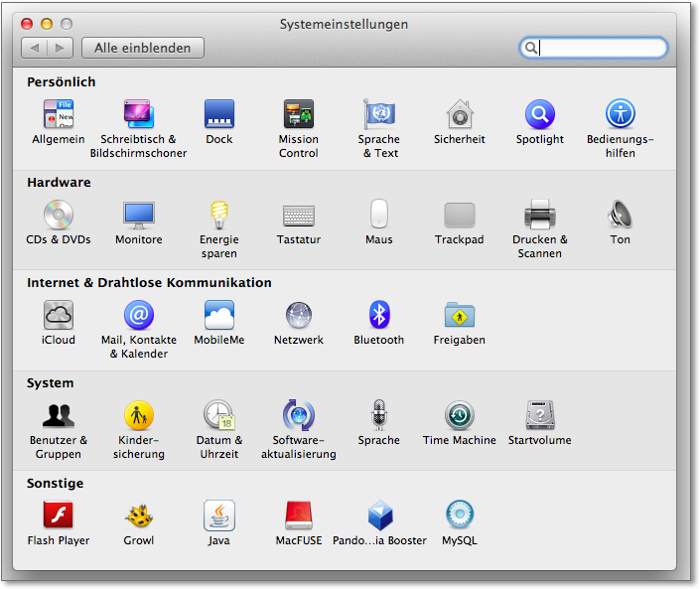
Task: Click the Spotlight preference icon
Action: 539,115
